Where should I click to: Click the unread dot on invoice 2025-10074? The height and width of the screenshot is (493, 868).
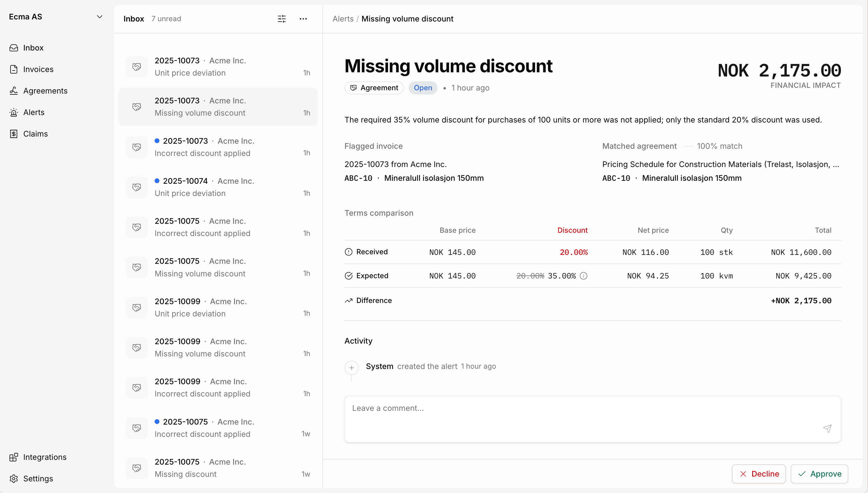point(157,181)
